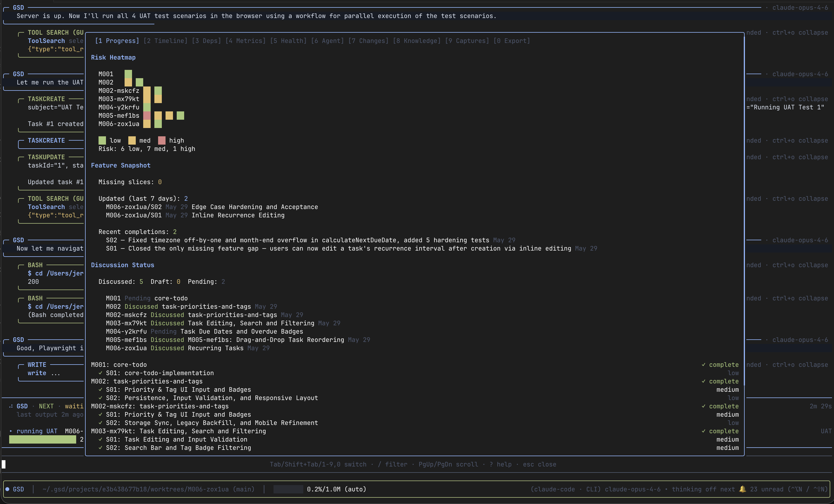Select the M001 Pending core-todo discussion row
Viewport: 834px width, 504px height.
[x=147, y=298]
